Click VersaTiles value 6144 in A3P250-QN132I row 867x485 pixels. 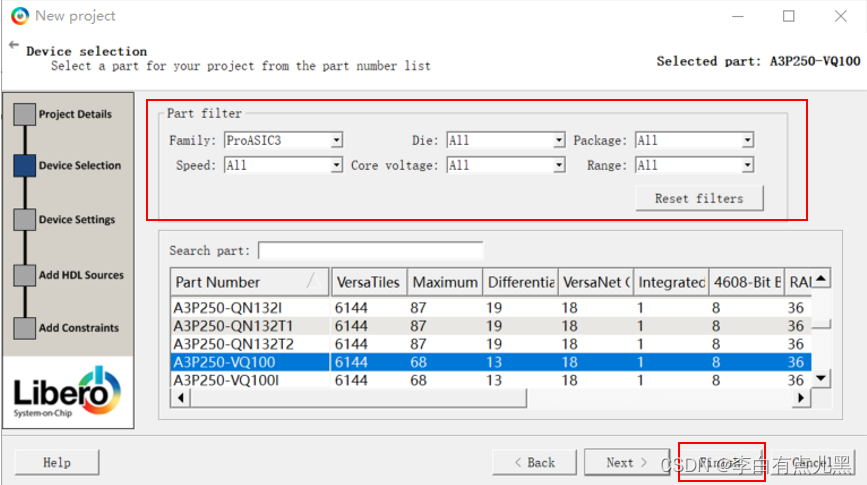(x=351, y=307)
